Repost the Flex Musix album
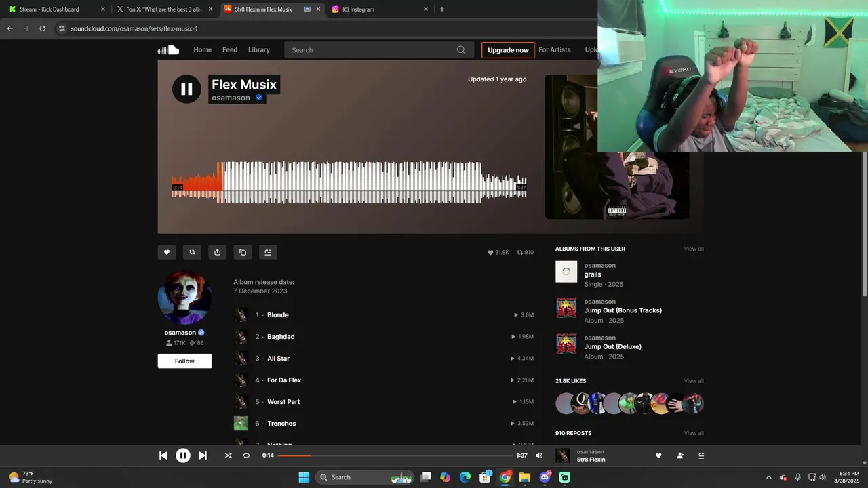The width and height of the screenshot is (868, 488). click(192, 252)
